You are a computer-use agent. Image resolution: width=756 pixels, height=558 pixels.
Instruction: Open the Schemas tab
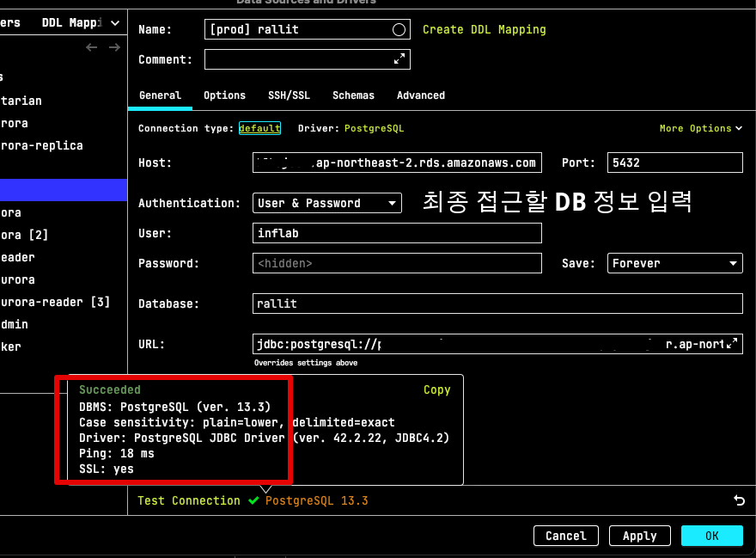pyautogui.click(x=353, y=95)
